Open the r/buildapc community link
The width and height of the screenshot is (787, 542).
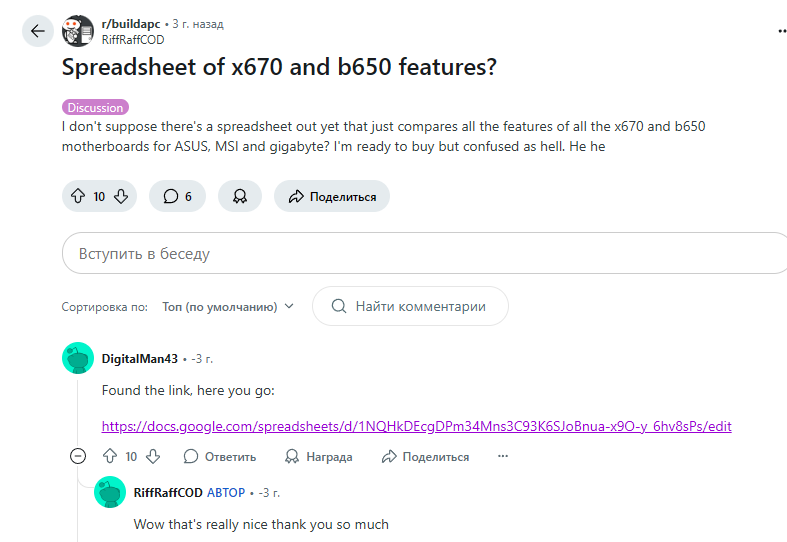point(131,24)
